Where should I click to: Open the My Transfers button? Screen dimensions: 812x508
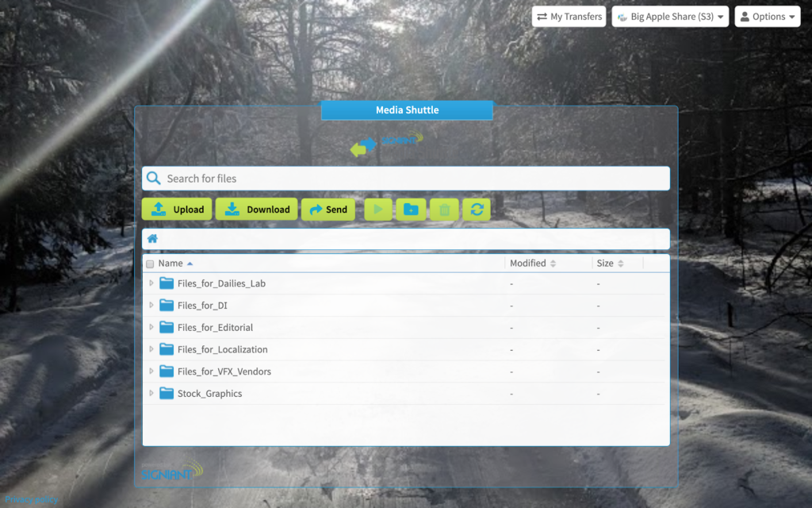coord(569,17)
